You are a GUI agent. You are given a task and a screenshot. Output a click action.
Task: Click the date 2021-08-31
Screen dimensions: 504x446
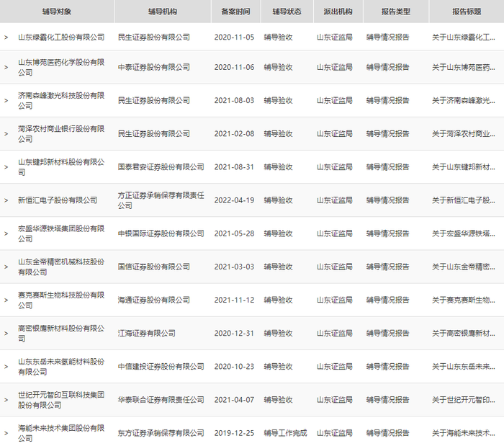234,167
